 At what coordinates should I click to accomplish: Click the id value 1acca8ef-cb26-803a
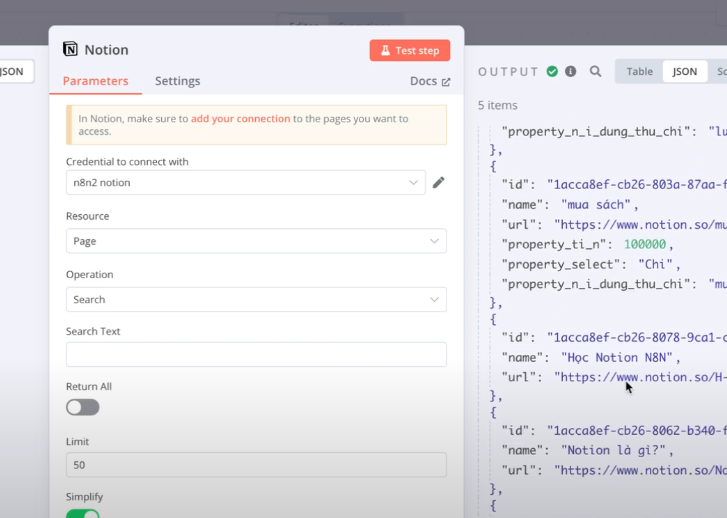tap(637, 185)
